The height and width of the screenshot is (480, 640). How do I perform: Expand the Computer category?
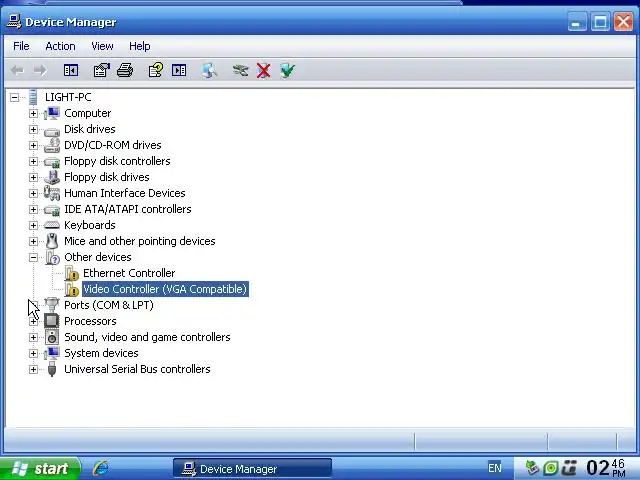[33, 113]
